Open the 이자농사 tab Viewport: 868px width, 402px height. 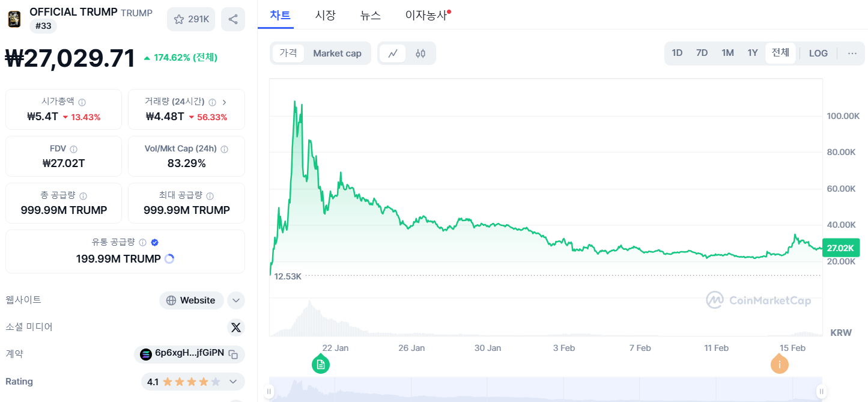pyautogui.click(x=424, y=16)
